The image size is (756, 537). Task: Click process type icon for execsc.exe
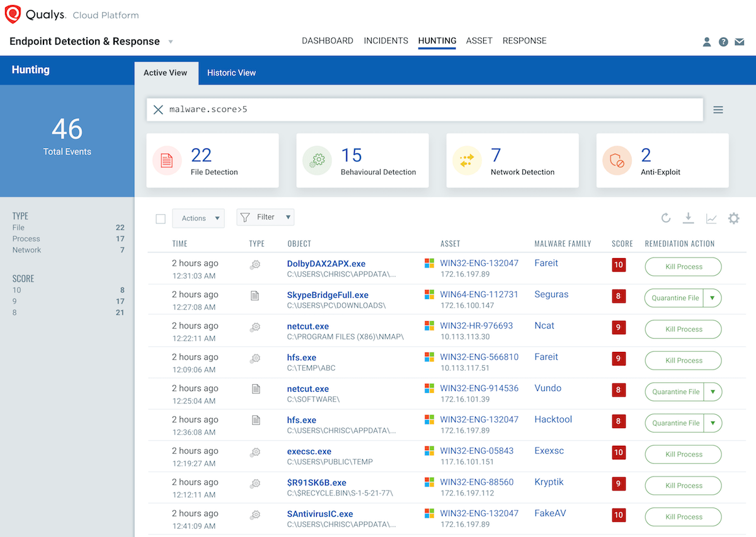tap(255, 452)
